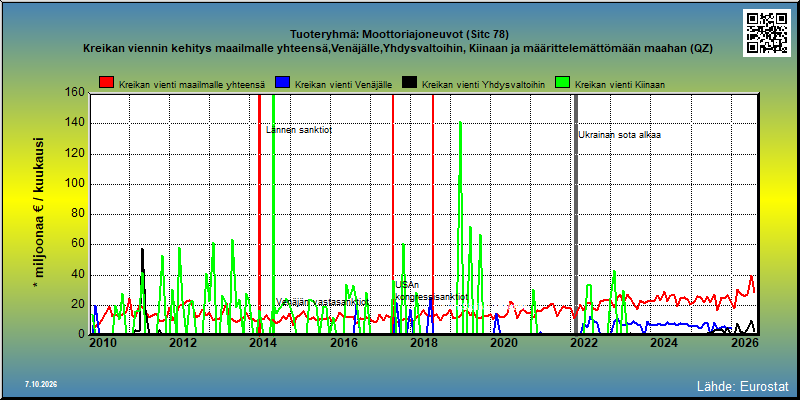Click x-axis year label 2026

(743, 342)
